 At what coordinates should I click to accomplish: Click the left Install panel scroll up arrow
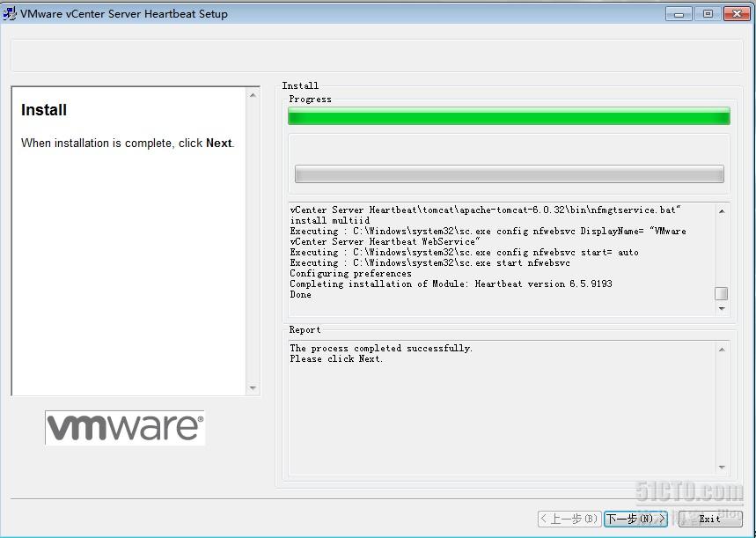(253, 95)
